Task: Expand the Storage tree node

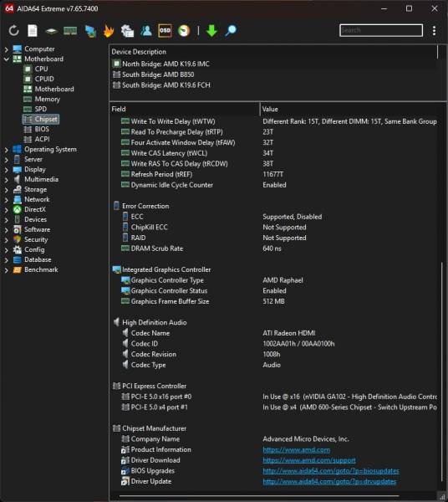Action: 6,190
